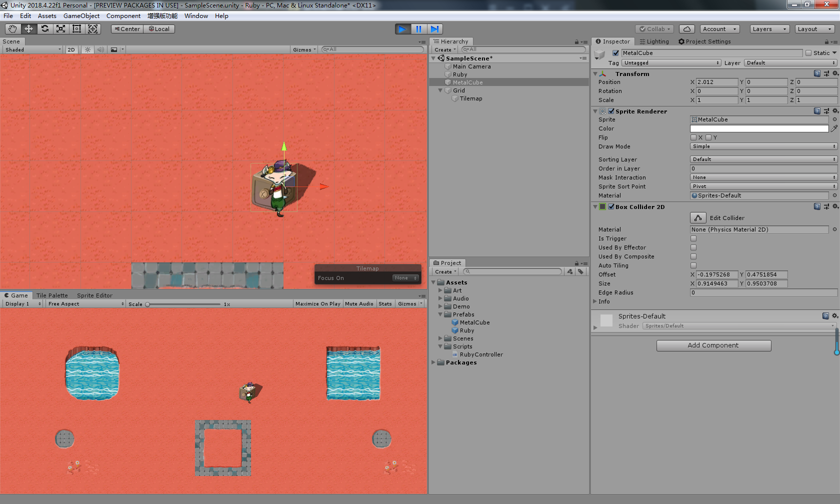Toggle 2D scene view mode
840x504 pixels.
(x=71, y=49)
